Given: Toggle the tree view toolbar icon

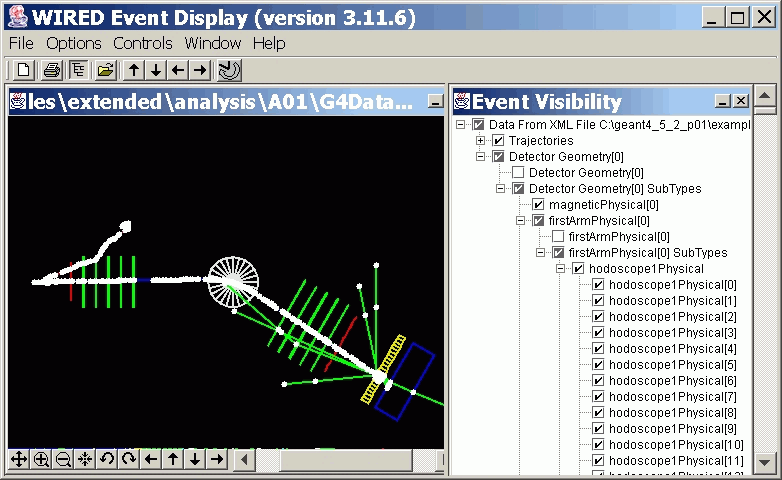Looking at the screenshot, I should click(78, 70).
